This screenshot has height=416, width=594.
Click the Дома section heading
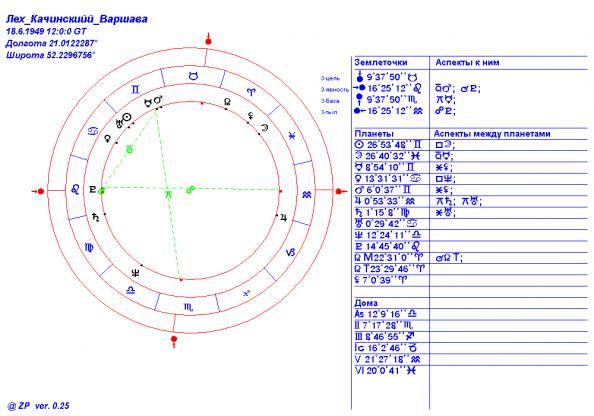click(366, 303)
